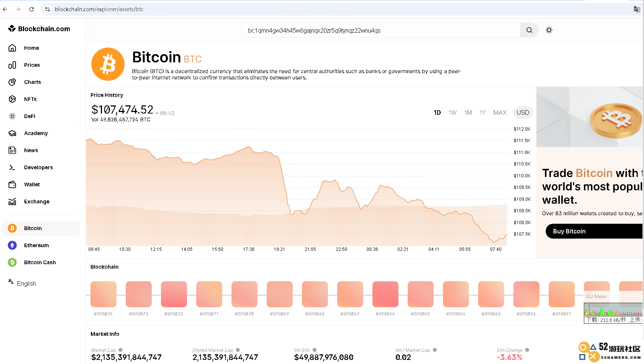Open block #898062 tile
This screenshot has height=364, width=644.
[x=526, y=294]
